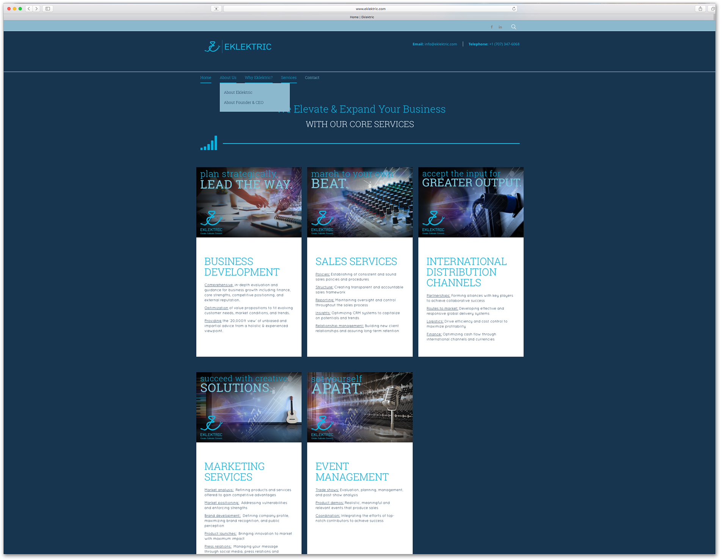The image size is (728, 560).
Task: Open the Safari share icon
Action: click(700, 9)
